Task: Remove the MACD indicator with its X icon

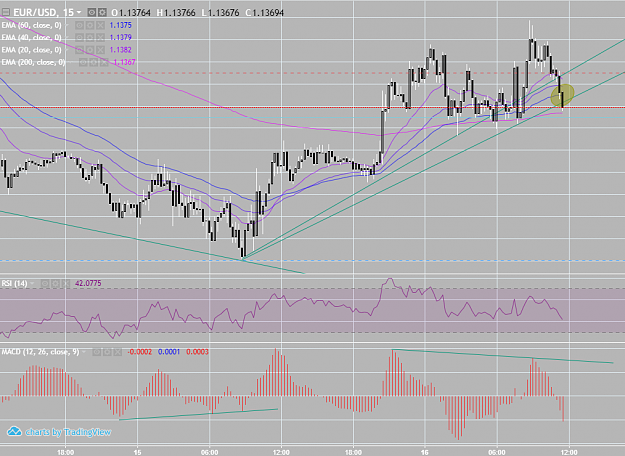Action: coord(118,352)
